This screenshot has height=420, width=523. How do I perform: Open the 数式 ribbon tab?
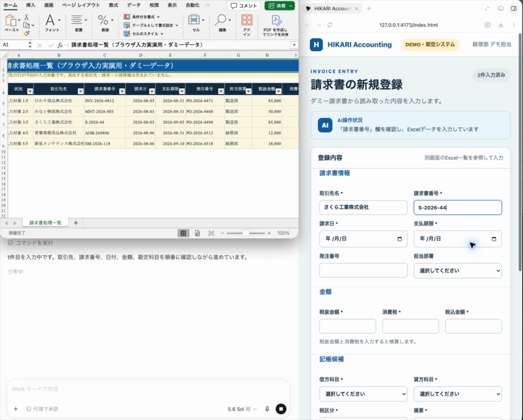click(113, 5)
